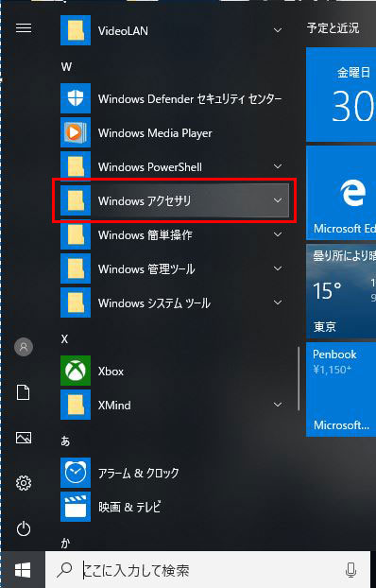Click the Power button icon

pos(24,528)
